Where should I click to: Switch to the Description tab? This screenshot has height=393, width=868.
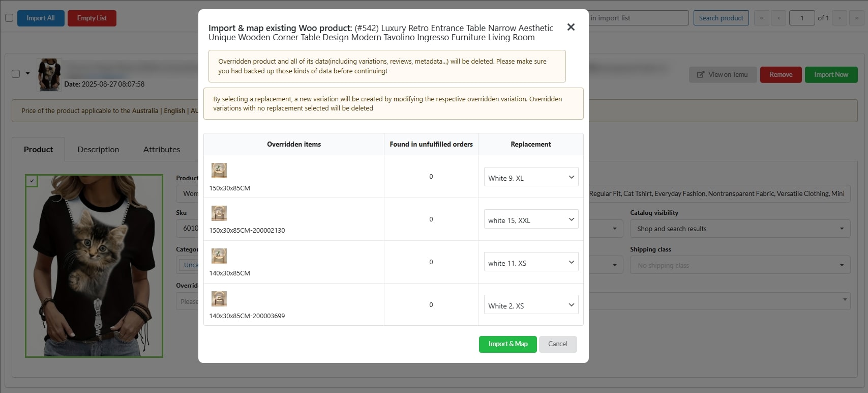[98, 149]
